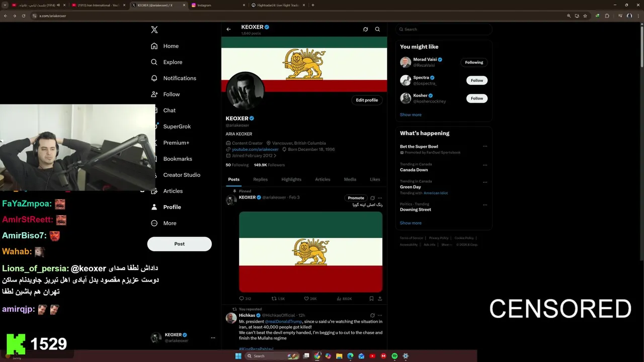Switch to the Replies tab

point(261,179)
